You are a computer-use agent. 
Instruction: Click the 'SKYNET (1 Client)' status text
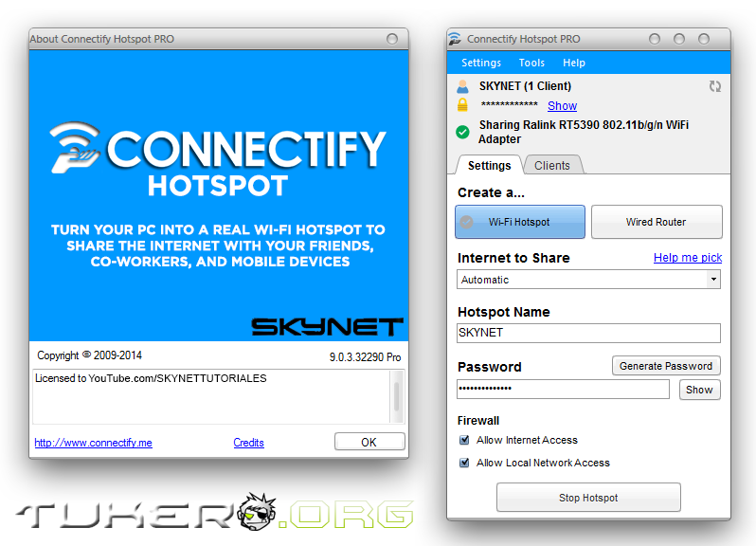point(525,86)
